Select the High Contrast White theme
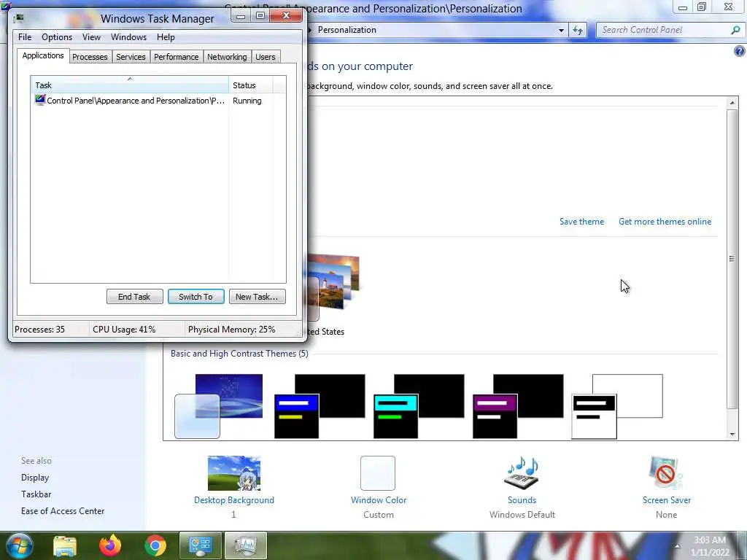 coord(617,406)
